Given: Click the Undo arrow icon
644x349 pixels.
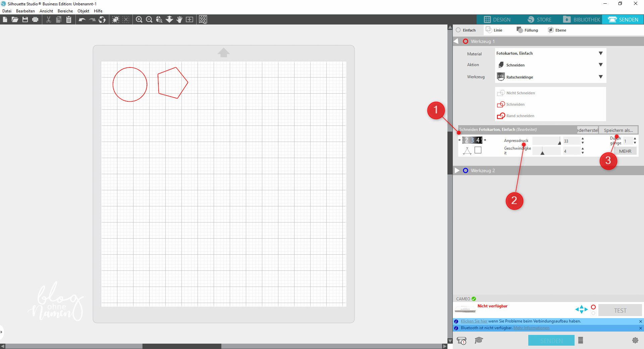Looking at the screenshot, I should pos(82,19).
